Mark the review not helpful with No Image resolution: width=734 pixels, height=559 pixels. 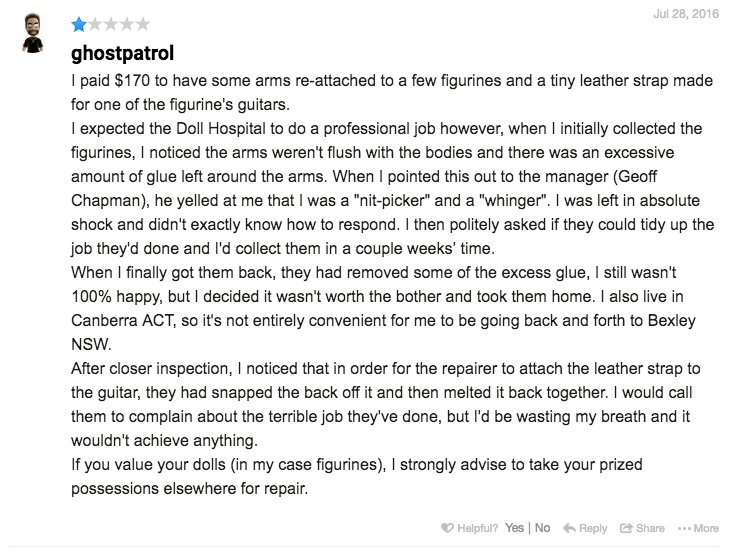pyautogui.click(x=543, y=528)
